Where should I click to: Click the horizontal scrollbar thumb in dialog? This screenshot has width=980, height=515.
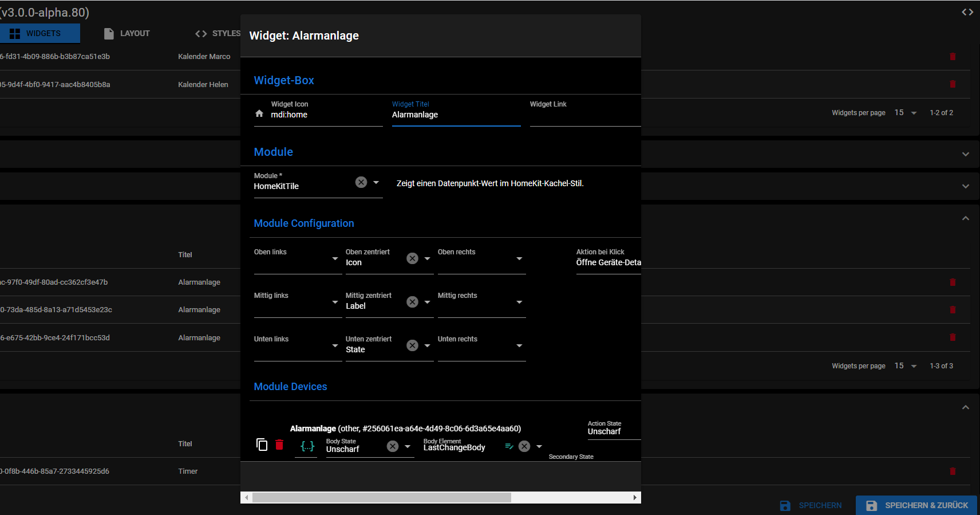(x=382, y=497)
